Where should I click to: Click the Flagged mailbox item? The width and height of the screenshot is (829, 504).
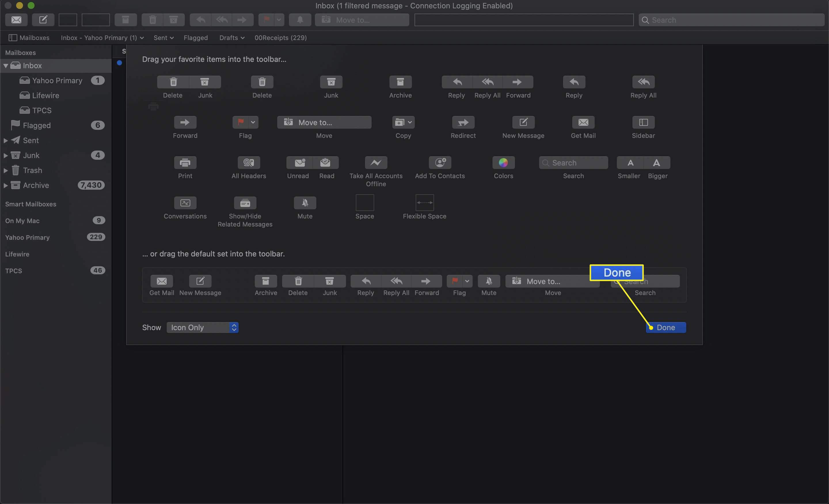[x=37, y=125]
